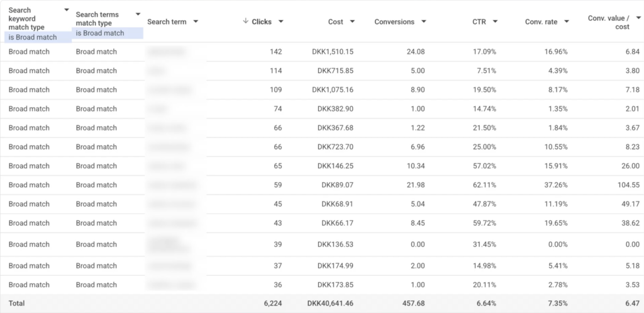This screenshot has width=644, height=313.
Task: Click the descending sort arrow beside Clicks
Action: click(x=245, y=22)
